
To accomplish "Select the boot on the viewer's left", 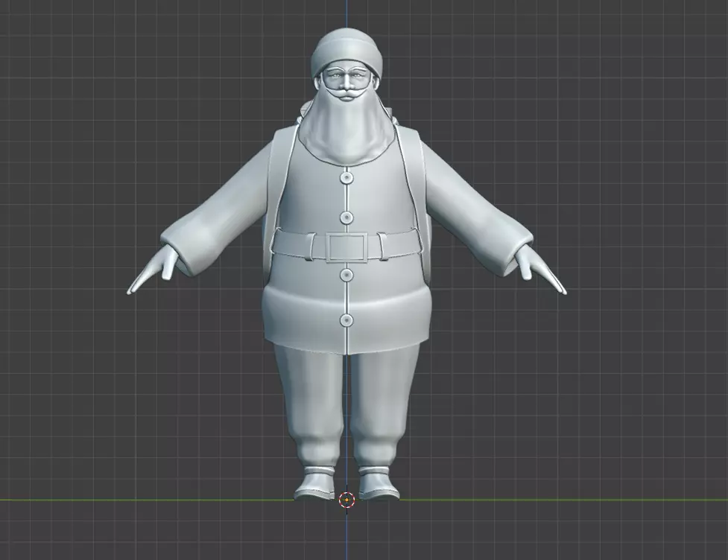I will (315, 483).
